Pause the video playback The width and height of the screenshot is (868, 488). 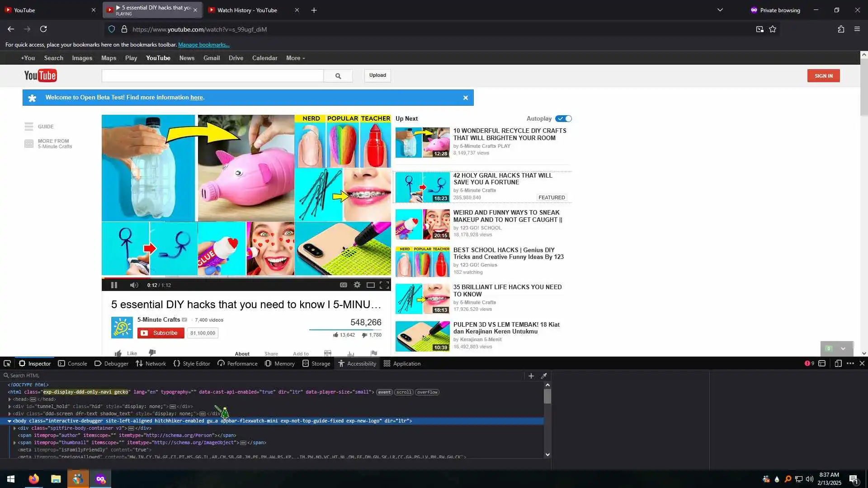click(114, 285)
